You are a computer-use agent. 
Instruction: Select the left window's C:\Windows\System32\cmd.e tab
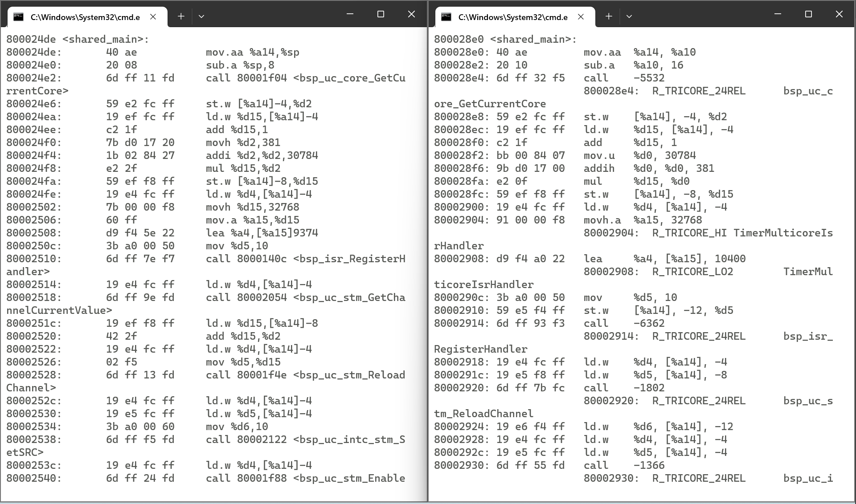point(85,17)
